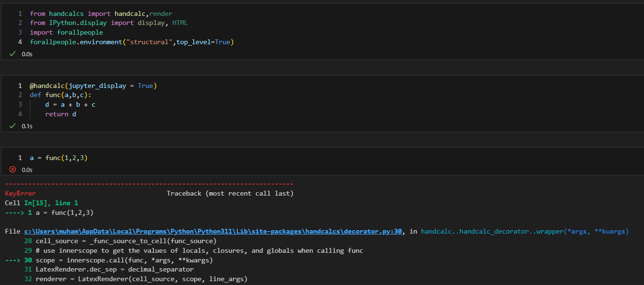Click the d = a + b + c line
Screen dimensions: 644x285
(x=70, y=104)
